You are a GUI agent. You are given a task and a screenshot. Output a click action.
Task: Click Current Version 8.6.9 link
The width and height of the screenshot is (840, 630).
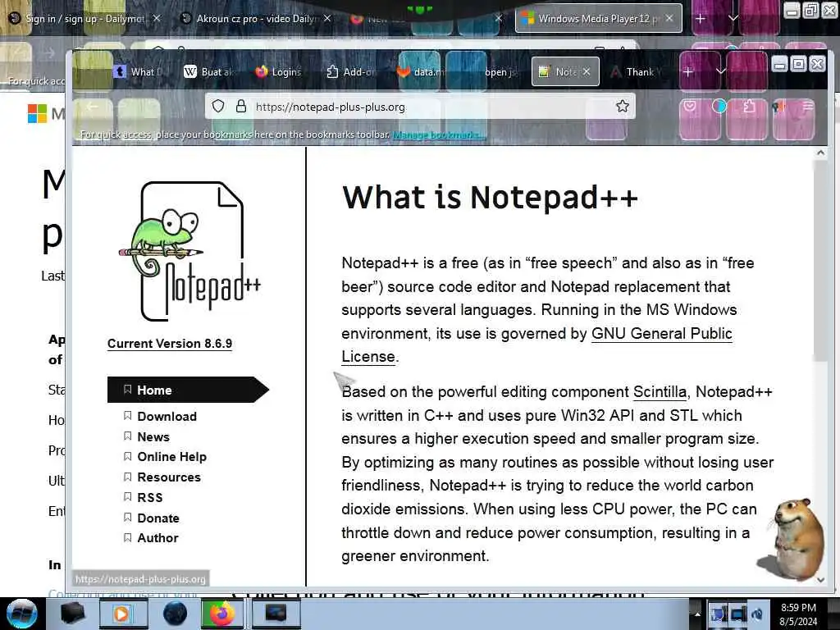click(x=170, y=344)
